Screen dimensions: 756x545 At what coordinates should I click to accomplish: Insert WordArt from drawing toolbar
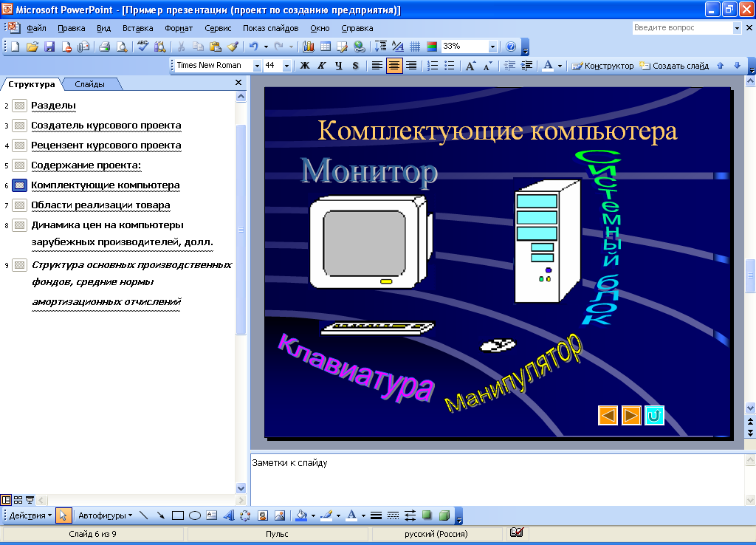tap(229, 515)
